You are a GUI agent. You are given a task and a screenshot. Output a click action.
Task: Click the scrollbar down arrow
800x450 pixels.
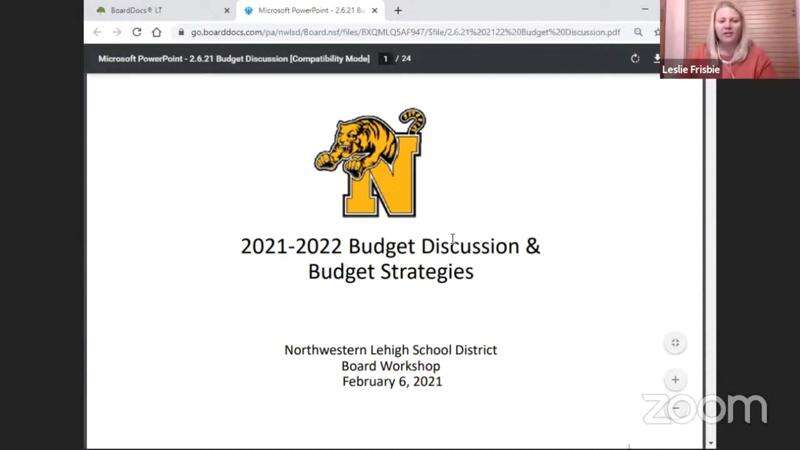pyautogui.click(x=710, y=443)
